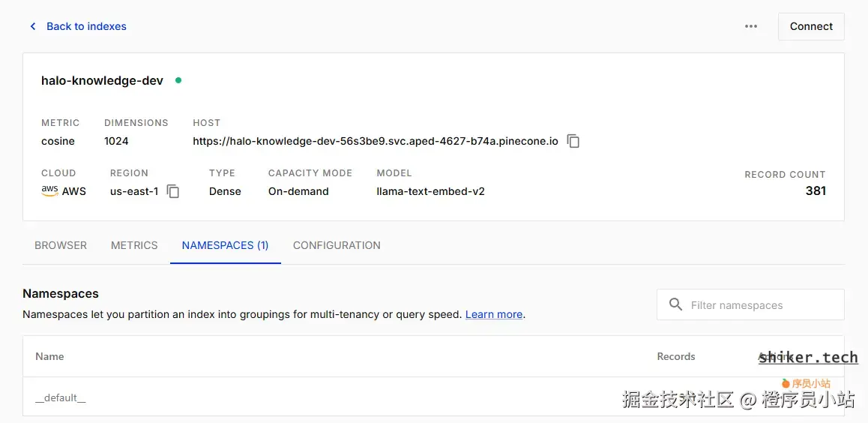Click the back chevron arrow icon
The width and height of the screenshot is (868, 423).
pos(33,26)
